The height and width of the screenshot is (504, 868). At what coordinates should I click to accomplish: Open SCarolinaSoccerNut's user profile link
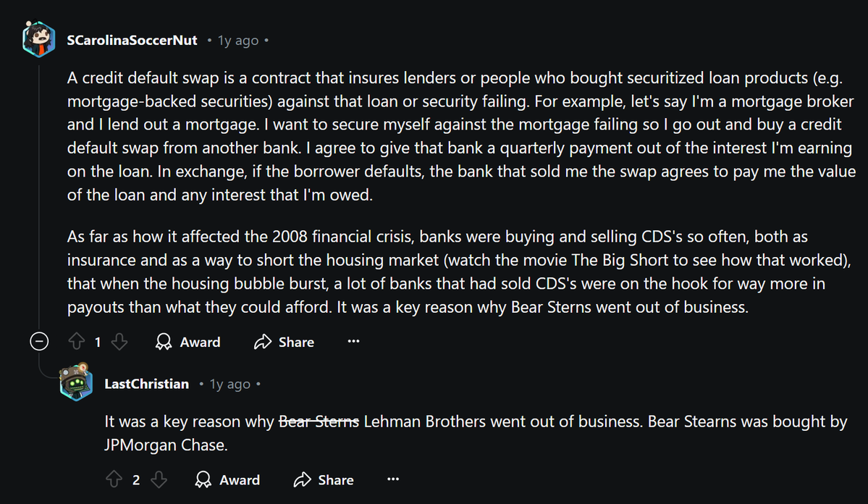coord(132,41)
